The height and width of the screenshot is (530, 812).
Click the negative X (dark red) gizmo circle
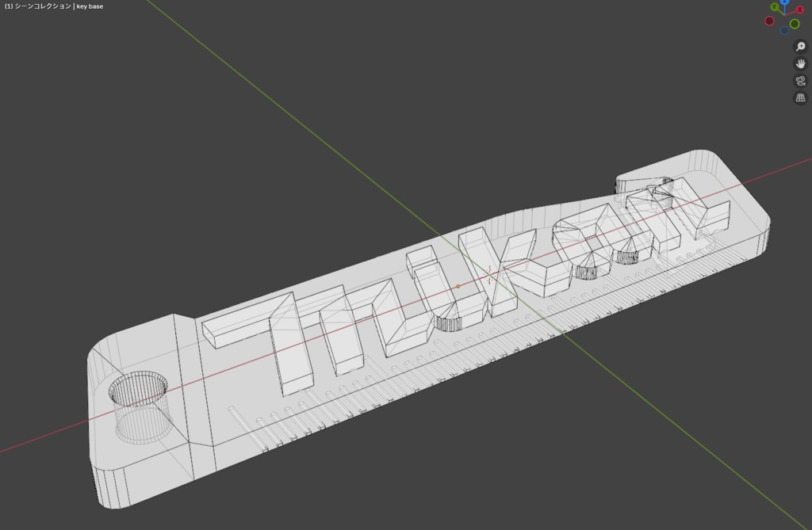(x=769, y=21)
